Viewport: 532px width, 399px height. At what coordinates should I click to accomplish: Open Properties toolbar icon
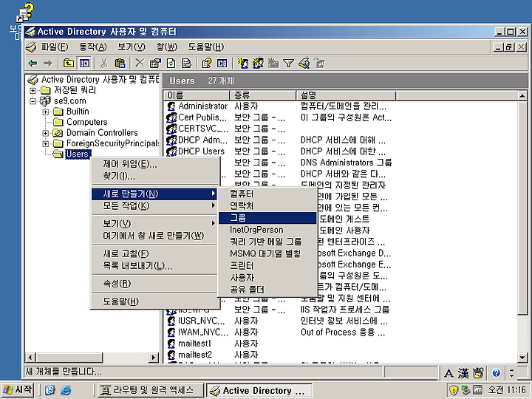coord(155,63)
